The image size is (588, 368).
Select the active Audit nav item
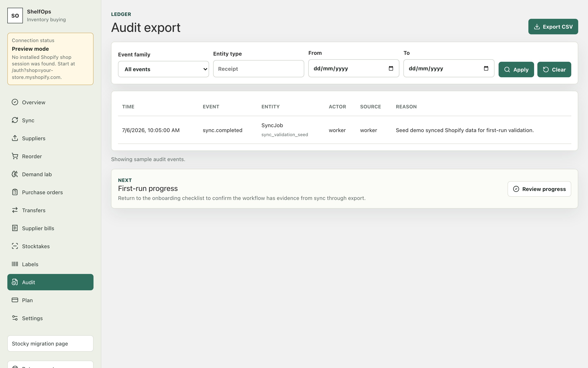pyautogui.click(x=50, y=282)
